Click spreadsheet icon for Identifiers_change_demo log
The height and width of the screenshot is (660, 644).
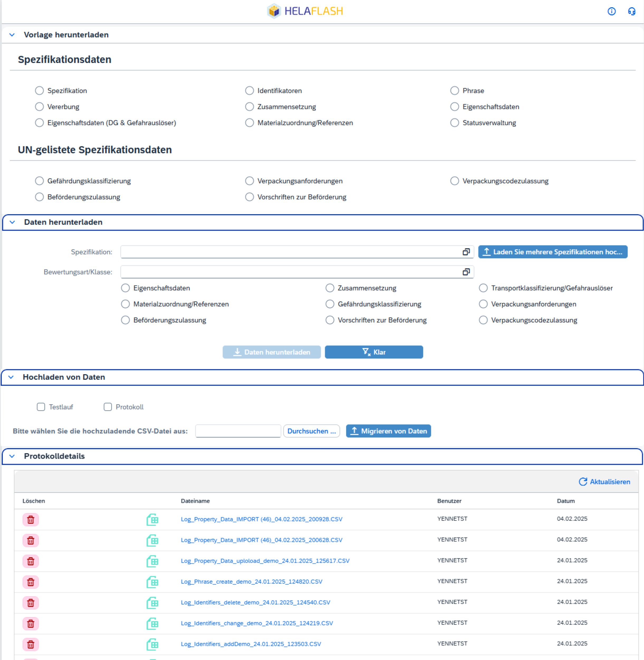(152, 624)
